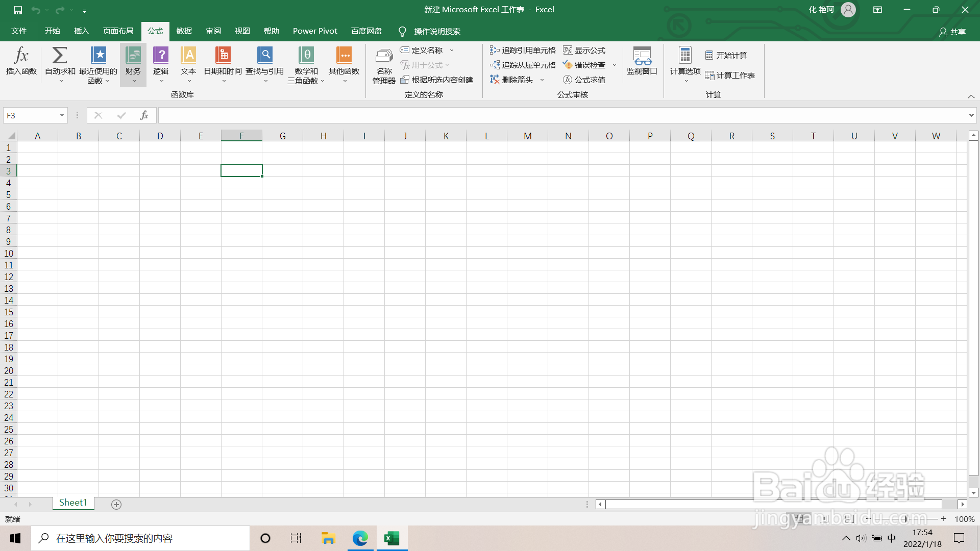Viewport: 980px width, 551px height.
Task: Click Show Formulas (显示公式) icon
Action: pyautogui.click(x=585, y=50)
